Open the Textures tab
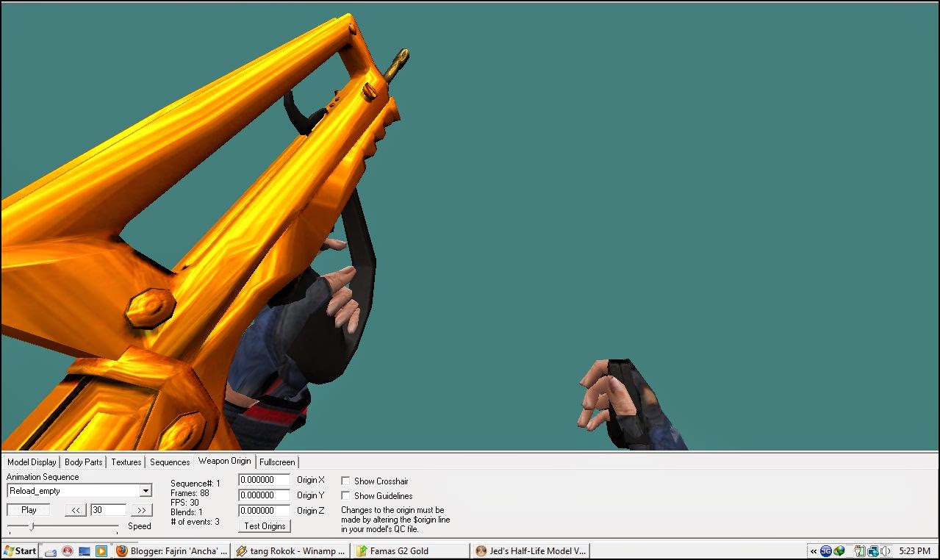The height and width of the screenshot is (560, 940). (126, 462)
